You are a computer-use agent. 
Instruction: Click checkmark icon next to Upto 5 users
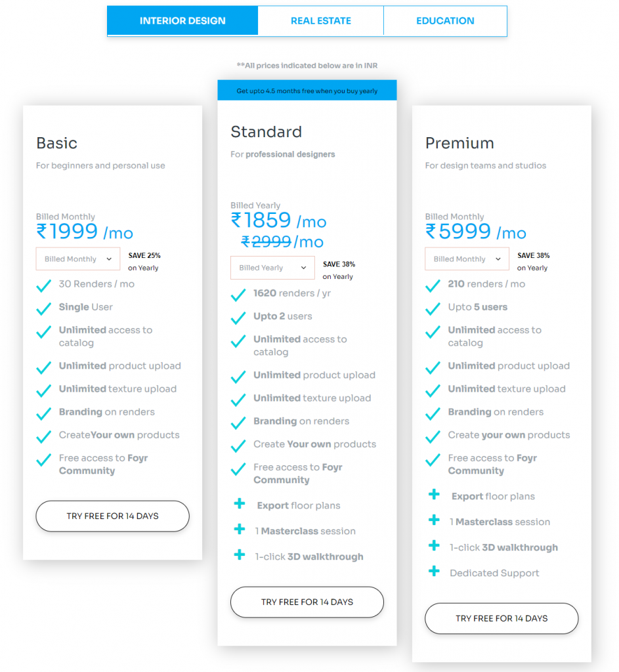pyautogui.click(x=433, y=308)
